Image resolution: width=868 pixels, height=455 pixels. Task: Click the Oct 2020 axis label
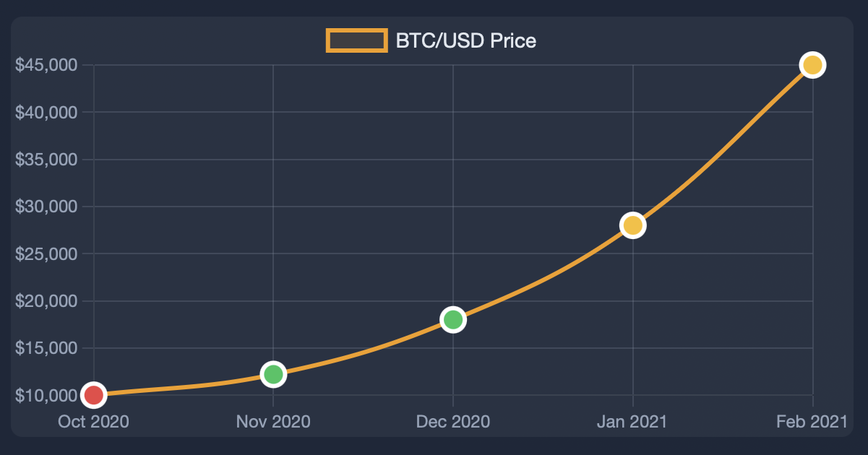click(94, 422)
